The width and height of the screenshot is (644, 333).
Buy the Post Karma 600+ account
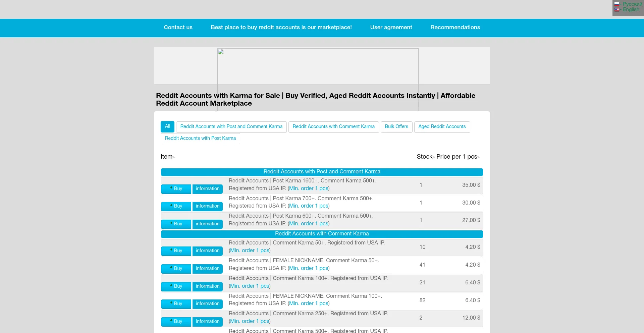[176, 224]
